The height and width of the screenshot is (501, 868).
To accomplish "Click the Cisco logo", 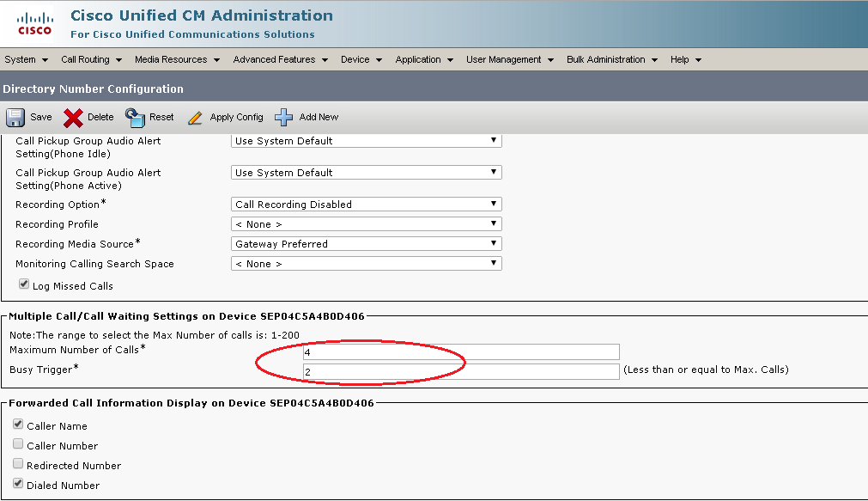I will [35, 24].
